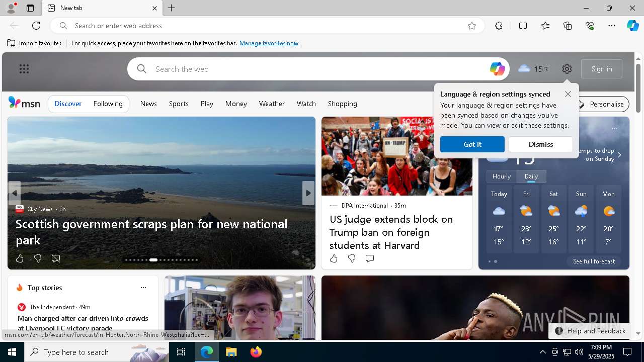The width and height of the screenshot is (644, 362).
Task: Click Help and Feedback button
Action: [590, 331]
